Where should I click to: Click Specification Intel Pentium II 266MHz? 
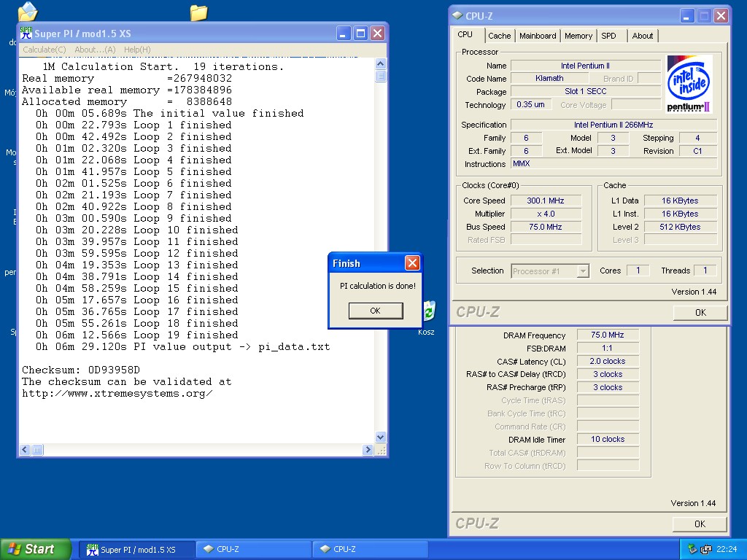[614, 125]
